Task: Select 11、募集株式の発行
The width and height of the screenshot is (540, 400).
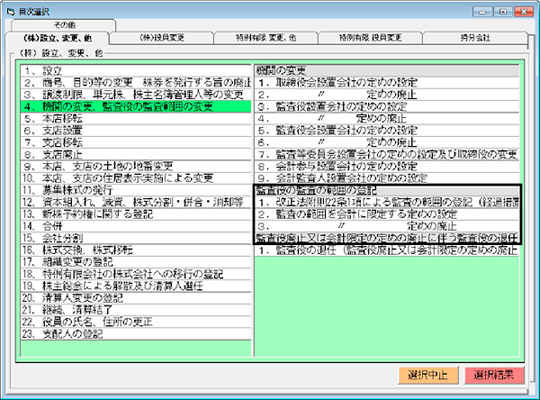Action: pos(136,190)
